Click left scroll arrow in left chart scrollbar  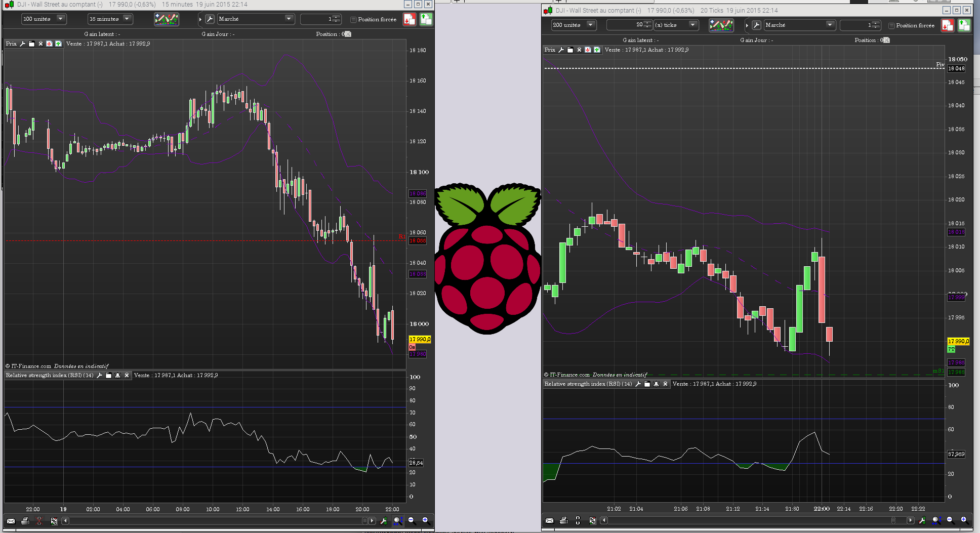pyautogui.click(x=65, y=521)
